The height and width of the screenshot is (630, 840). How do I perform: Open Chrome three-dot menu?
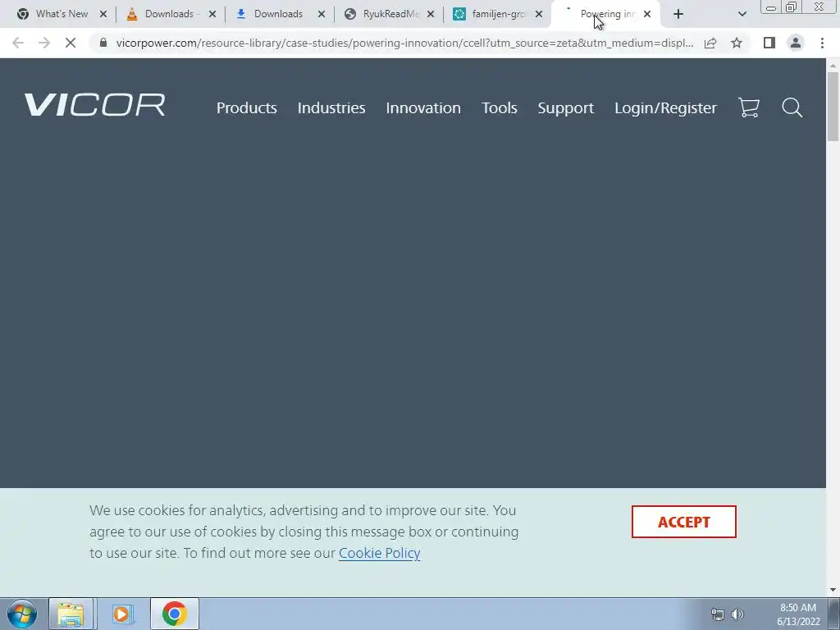[x=822, y=43]
